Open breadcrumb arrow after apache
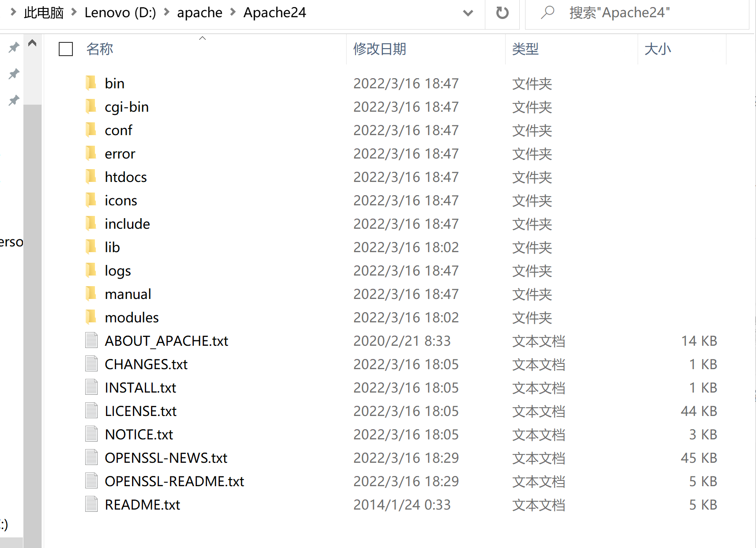Image resolution: width=756 pixels, height=548 pixels. tap(233, 12)
